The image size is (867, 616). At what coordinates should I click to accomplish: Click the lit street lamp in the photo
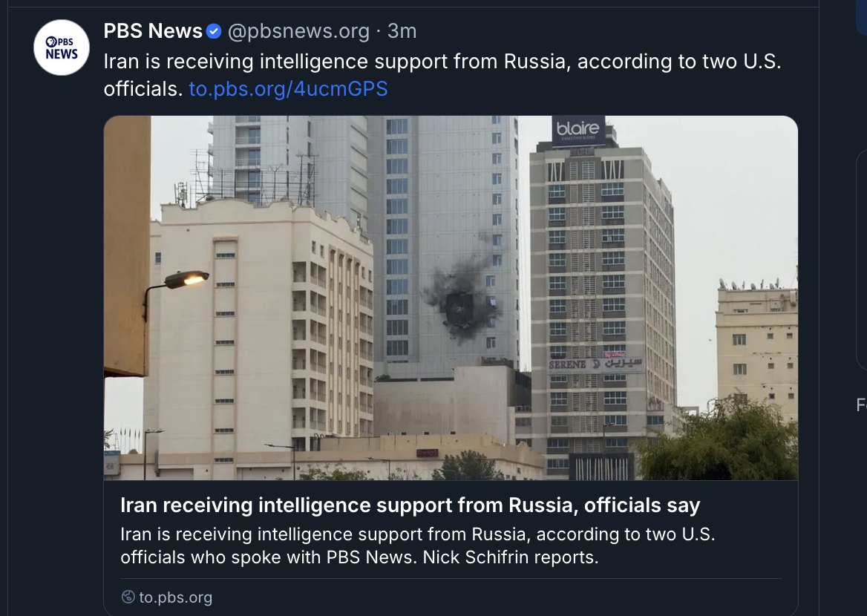(186, 278)
